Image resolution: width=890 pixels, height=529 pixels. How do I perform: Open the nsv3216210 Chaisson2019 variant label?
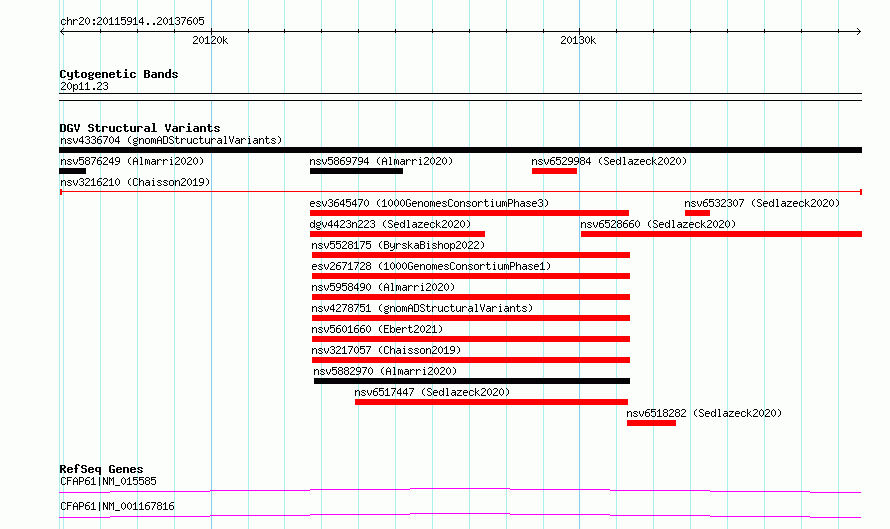(135, 182)
